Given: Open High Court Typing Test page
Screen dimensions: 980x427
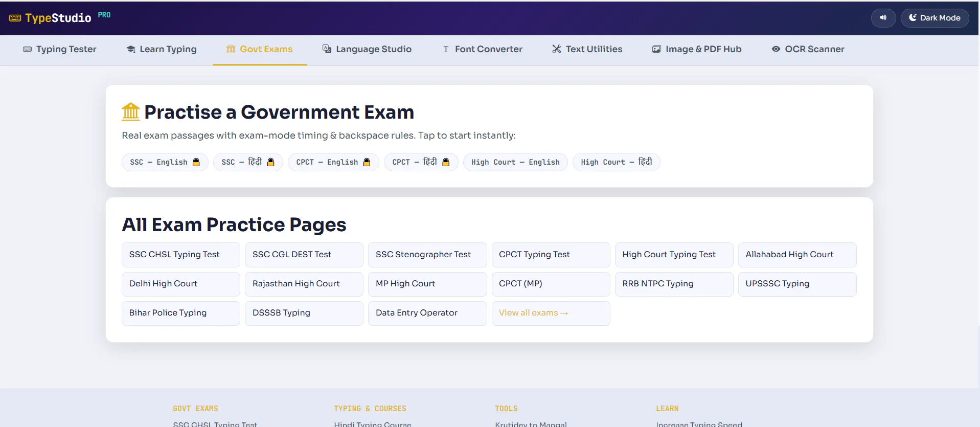Looking at the screenshot, I should point(674,255).
